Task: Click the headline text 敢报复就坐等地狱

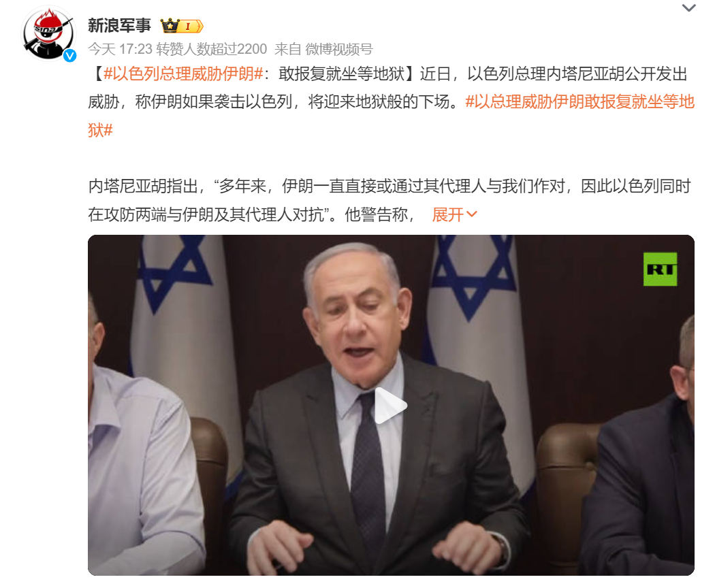Action: pyautogui.click(x=342, y=73)
